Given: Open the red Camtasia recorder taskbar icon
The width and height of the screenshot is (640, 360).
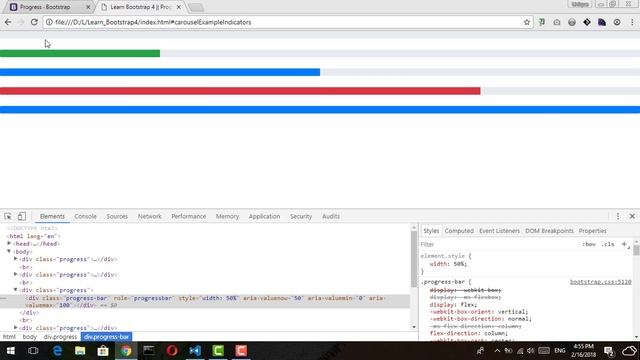Looking at the screenshot, I should 241,351.
